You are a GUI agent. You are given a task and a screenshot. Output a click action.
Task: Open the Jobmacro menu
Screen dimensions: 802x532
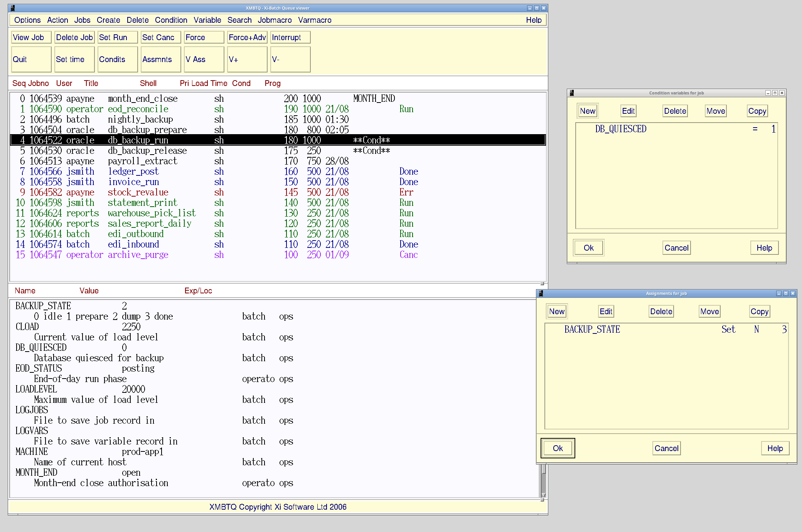pyautogui.click(x=275, y=20)
